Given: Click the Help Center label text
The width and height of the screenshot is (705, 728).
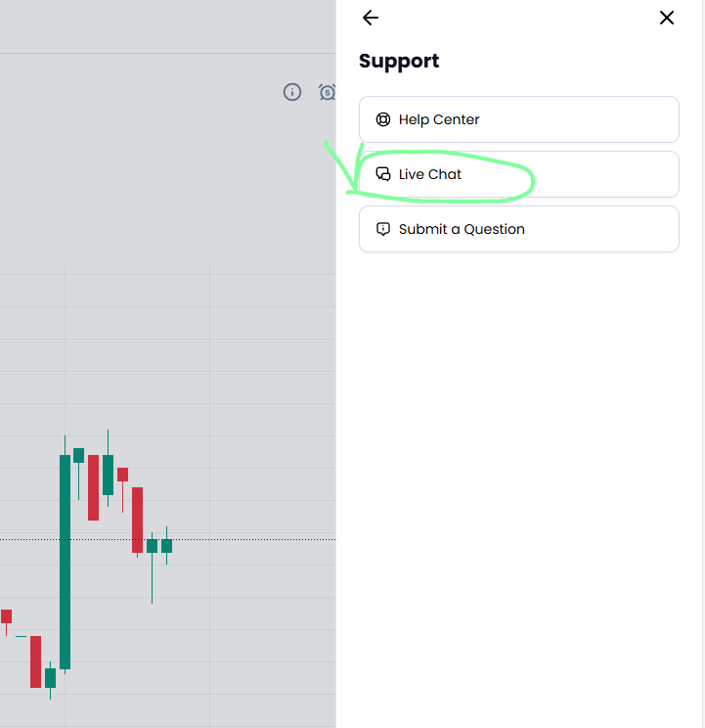Looking at the screenshot, I should tap(439, 119).
